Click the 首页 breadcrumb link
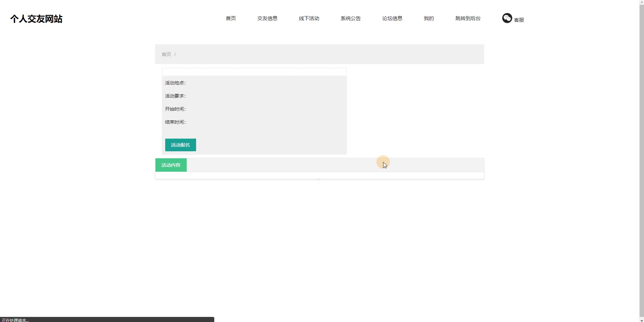 pyautogui.click(x=166, y=54)
